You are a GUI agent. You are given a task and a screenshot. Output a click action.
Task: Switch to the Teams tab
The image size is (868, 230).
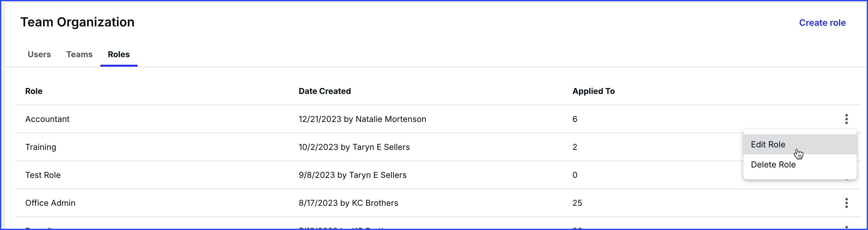pos(79,54)
